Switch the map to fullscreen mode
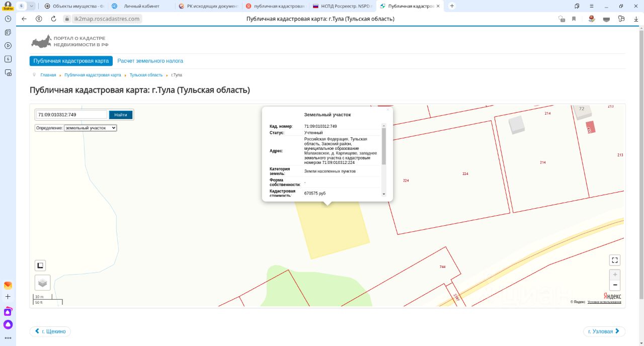The width and height of the screenshot is (644, 346). click(x=614, y=260)
